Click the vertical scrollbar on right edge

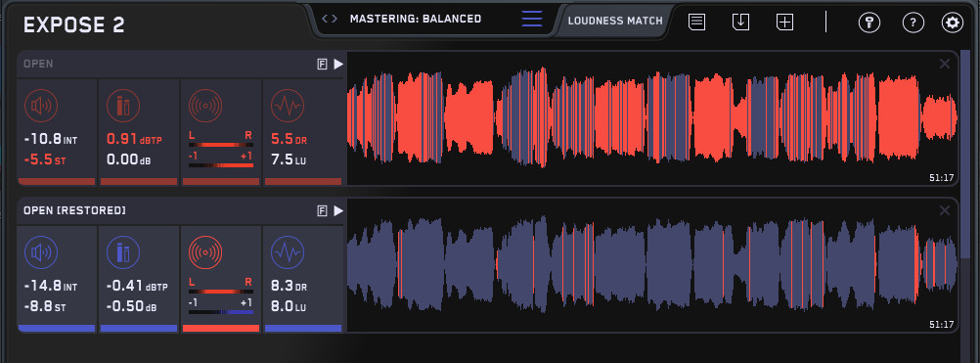[x=964, y=157]
